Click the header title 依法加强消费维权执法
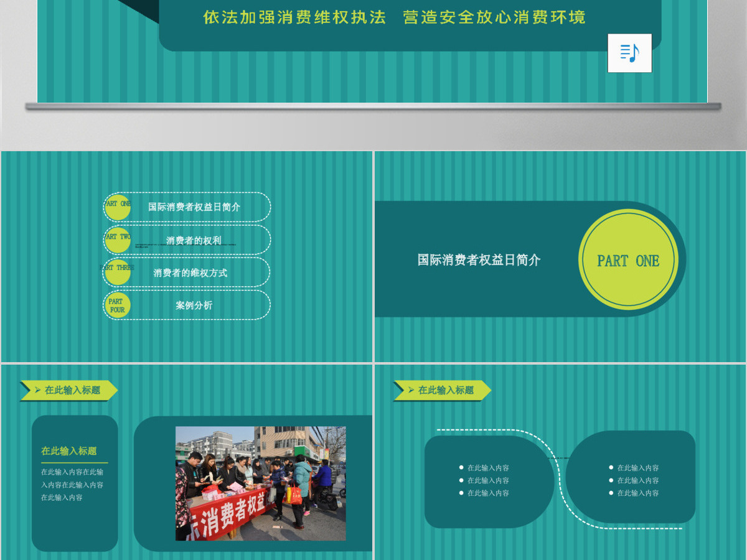The height and width of the screenshot is (560, 747). pos(295,17)
